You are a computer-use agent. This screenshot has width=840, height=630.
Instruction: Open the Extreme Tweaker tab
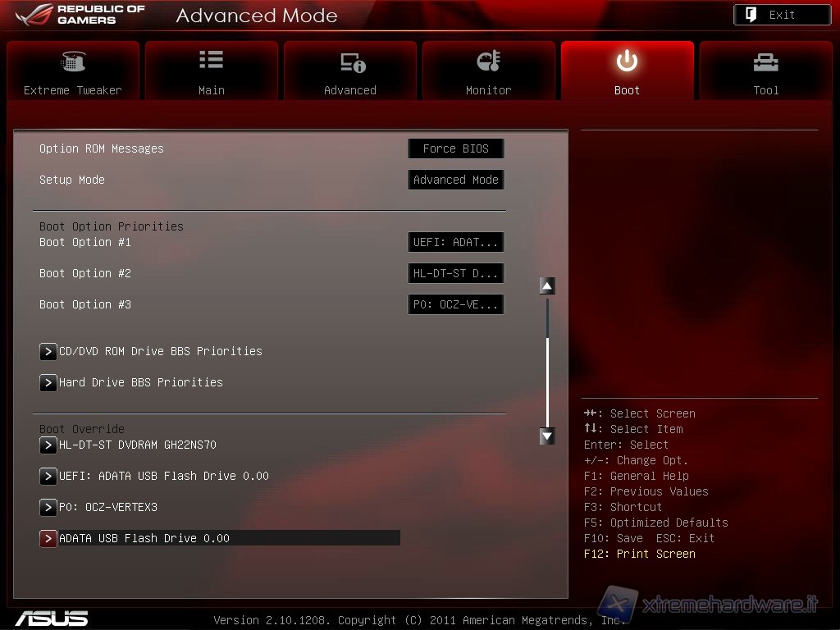click(x=72, y=72)
